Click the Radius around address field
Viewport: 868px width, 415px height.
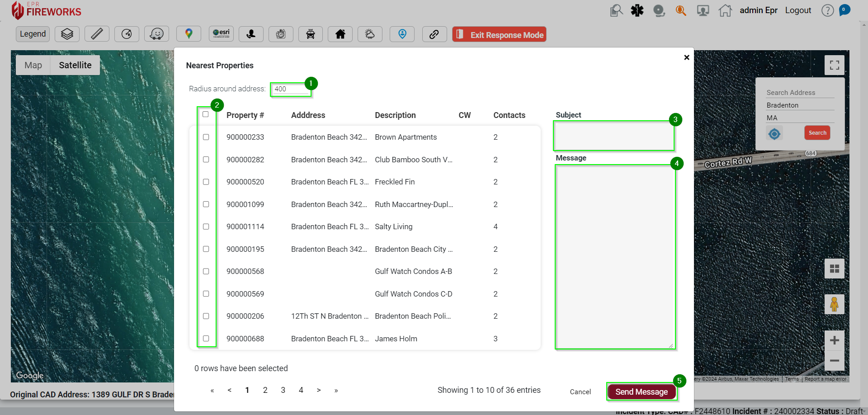[x=290, y=89]
